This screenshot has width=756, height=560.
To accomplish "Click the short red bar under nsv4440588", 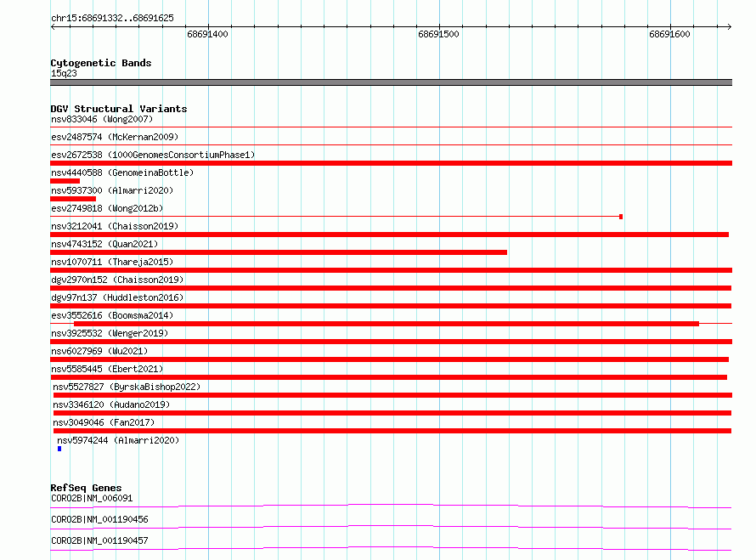I will [65, 181].
